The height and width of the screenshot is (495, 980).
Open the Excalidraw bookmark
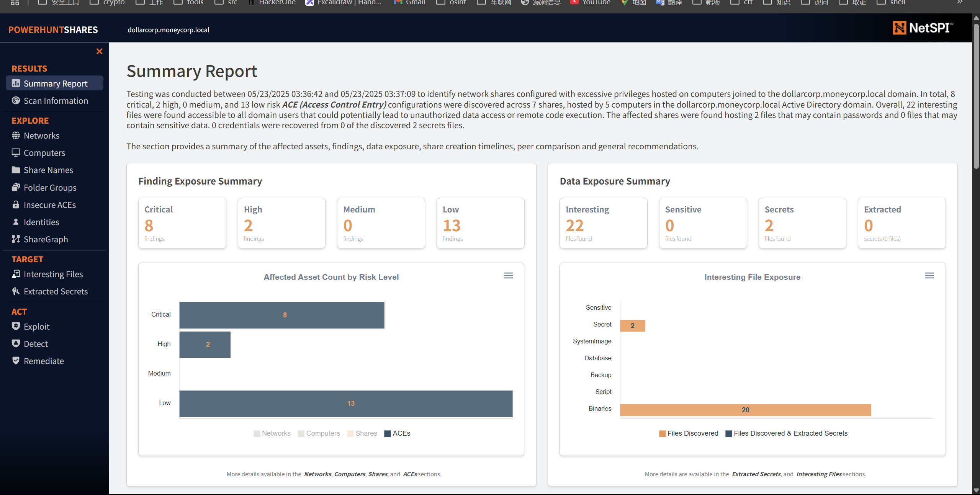[344, 3]
